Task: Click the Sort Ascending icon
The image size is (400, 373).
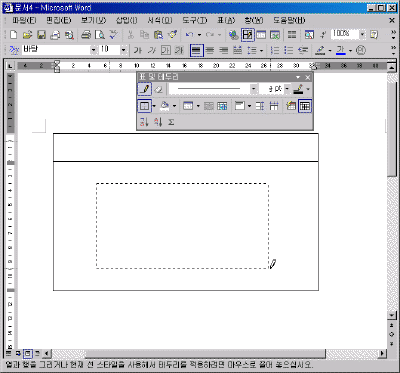Action: [x=144, y=122]
